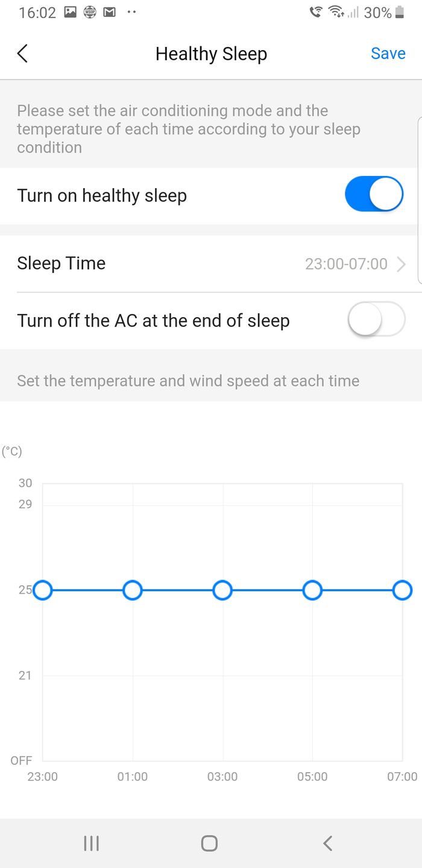Tap the 23:00-07:00 sleep time value
422x868 pixels.
click(x=346, y=264)
